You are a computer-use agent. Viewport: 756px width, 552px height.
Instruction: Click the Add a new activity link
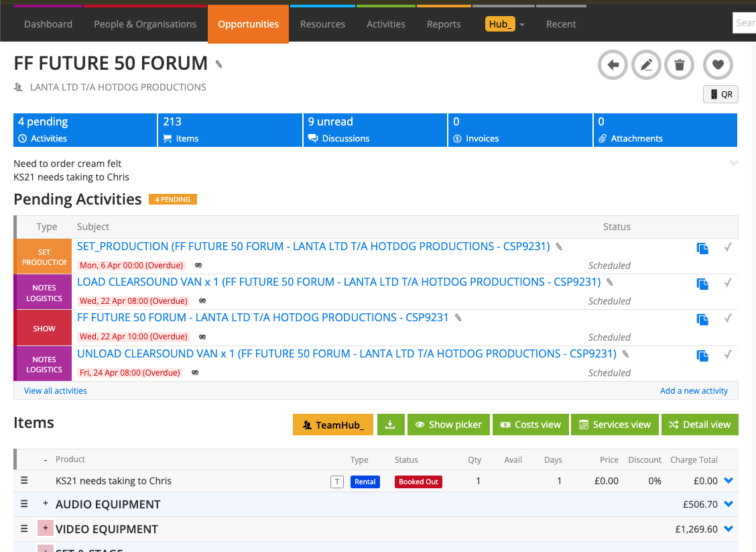coord(694,390)
